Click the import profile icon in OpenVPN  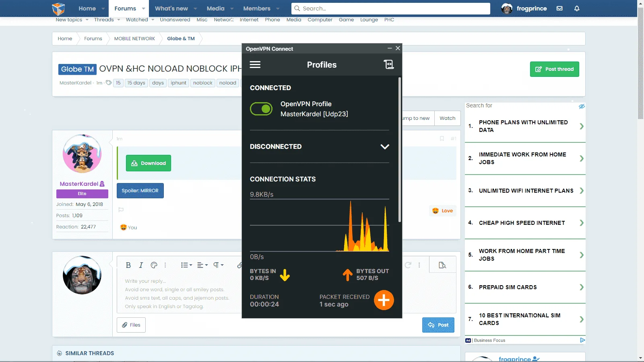[388, 64]
